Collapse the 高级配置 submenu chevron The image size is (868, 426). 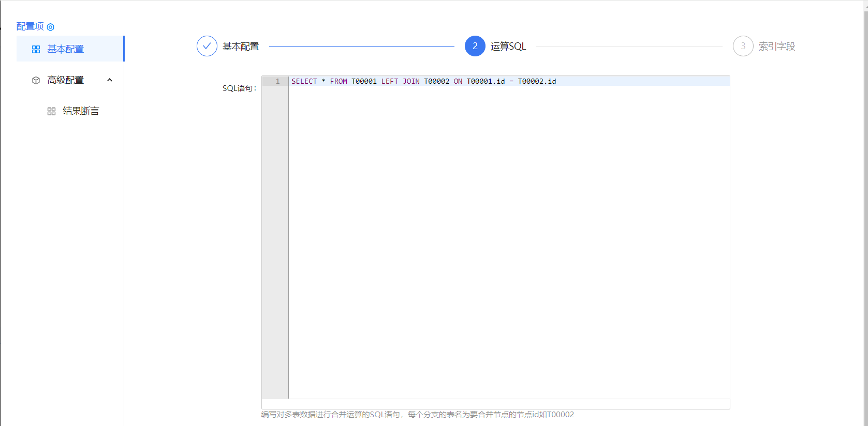point(110,80)
